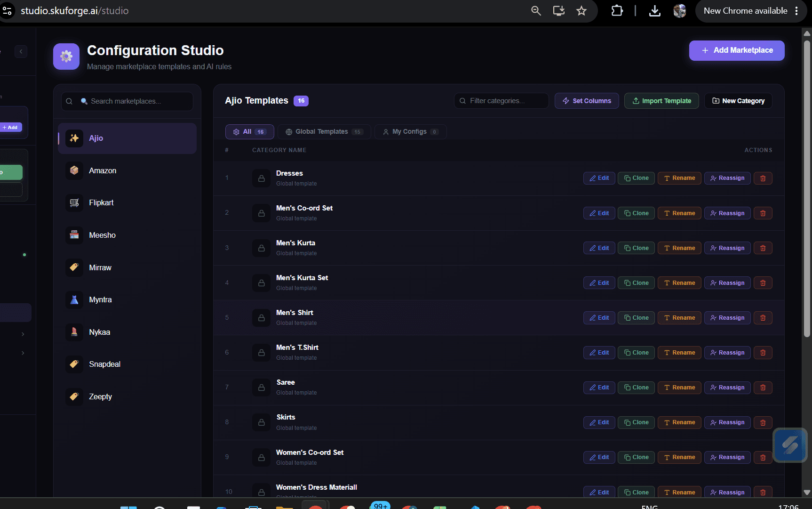
Task: Open the Chrome zoom magnifier icon
Action: (536, 11)
